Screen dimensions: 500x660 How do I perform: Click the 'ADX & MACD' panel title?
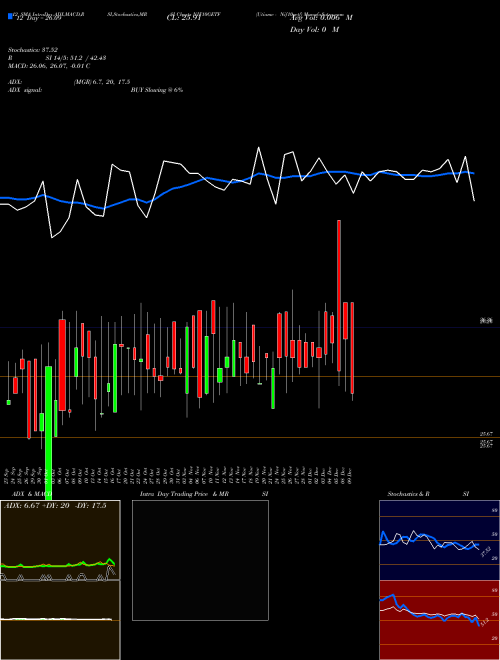coord(32,494)
